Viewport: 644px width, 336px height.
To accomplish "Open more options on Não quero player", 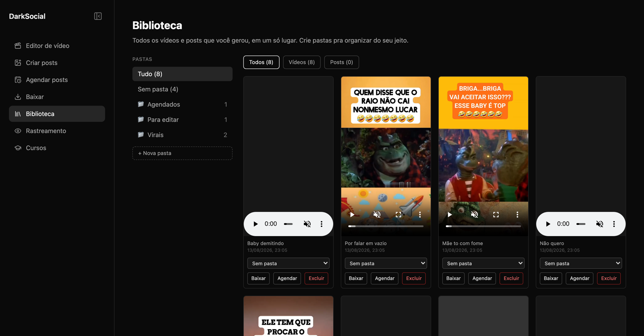I will click(614, 224).
